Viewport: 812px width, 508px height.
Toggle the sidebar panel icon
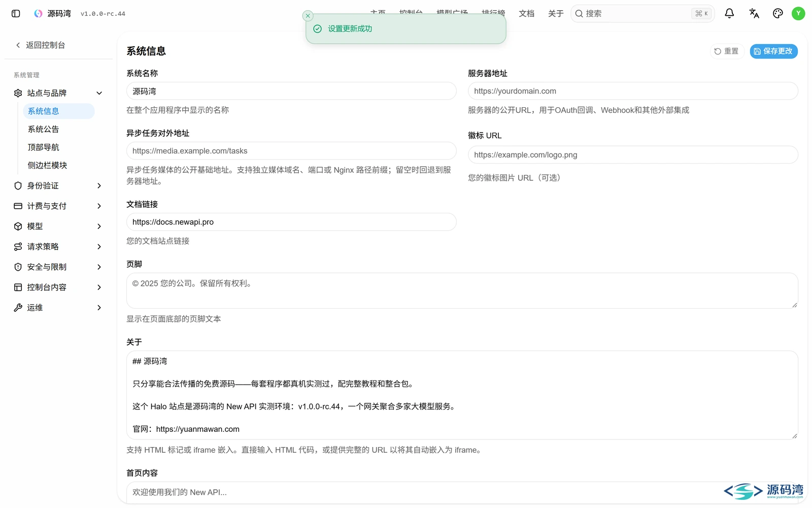16,14
